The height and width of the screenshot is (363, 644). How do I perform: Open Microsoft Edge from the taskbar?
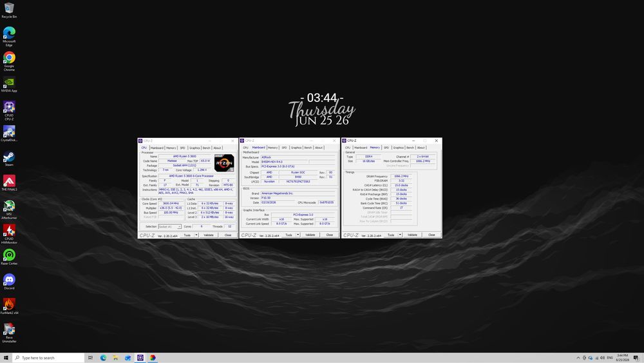[103, 358]
